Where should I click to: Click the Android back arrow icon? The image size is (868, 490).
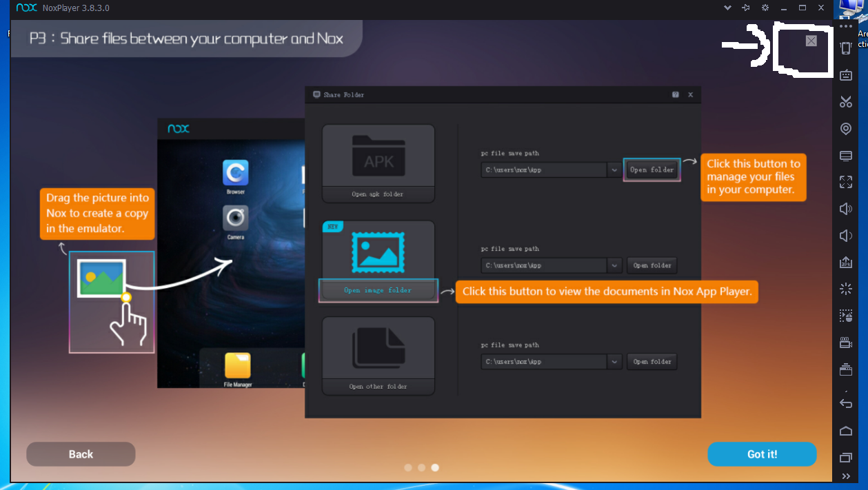tap(846, 403)
